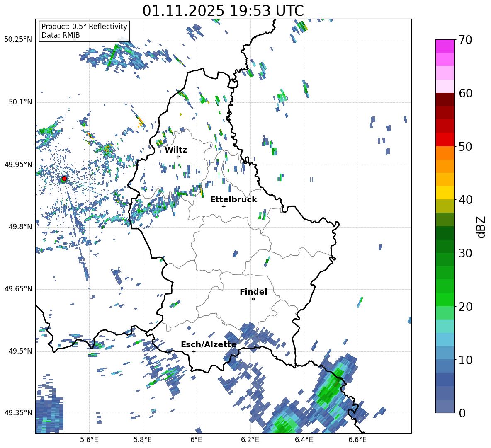Click the yellow colorbar segment at 40

(445, 193)
